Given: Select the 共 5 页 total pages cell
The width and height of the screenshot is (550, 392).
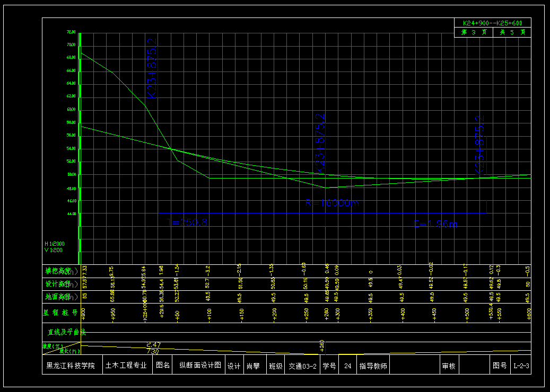Looking at the screenshot, I should [x=512, y=32].
